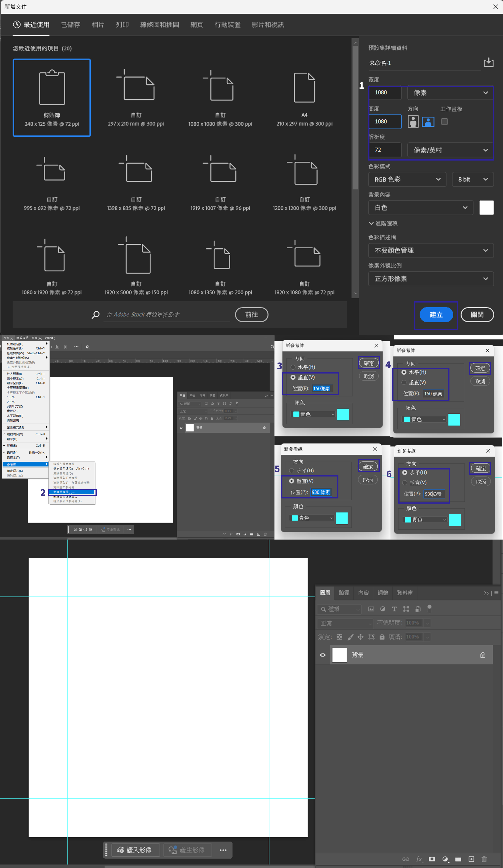The height and width of the screenshot is (868, 503).
Task: Choose 新增參考線(E)... from the submenu
Action: tap(72, 492)
